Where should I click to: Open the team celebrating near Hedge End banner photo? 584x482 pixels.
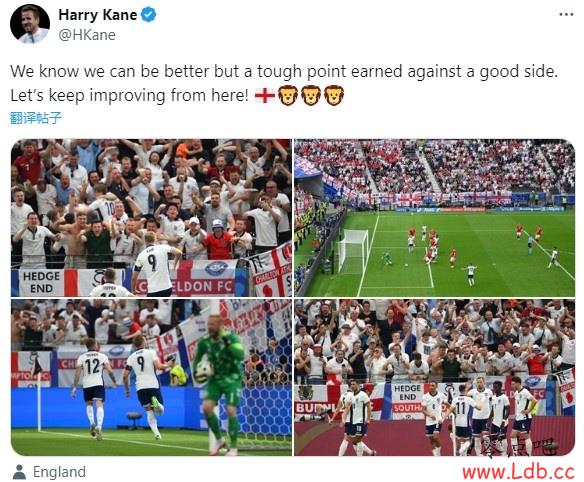point(435,377)
